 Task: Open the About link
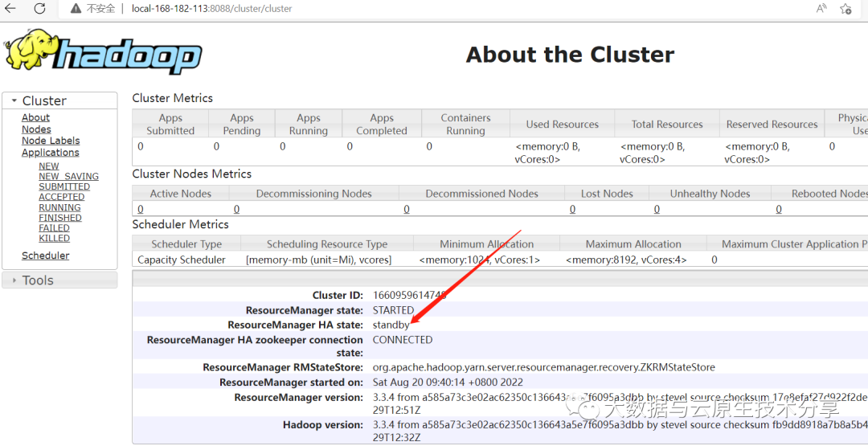[x=35, y=117]
